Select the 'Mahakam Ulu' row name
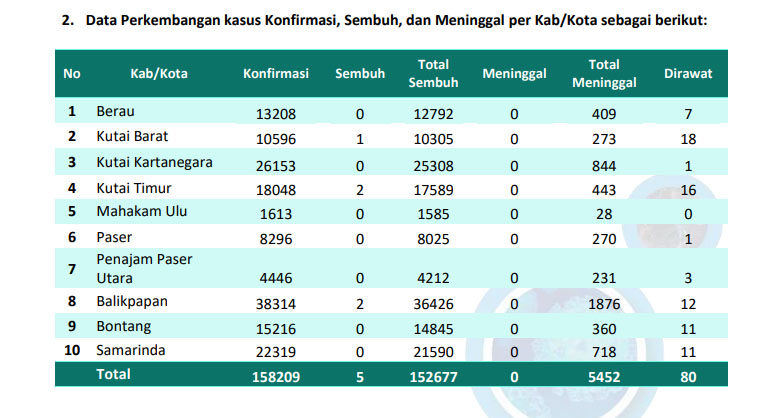The image size is (757, 418). pos(141,211)
